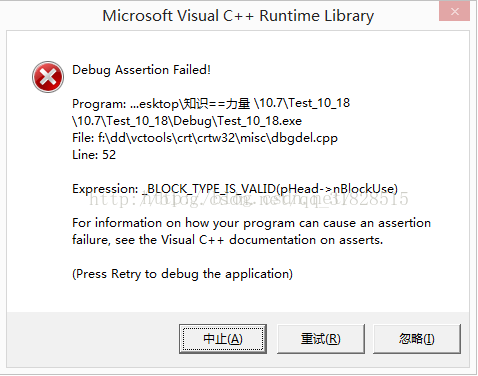Click the Program path line starting ...esktop
478x376 pixels.
tap(211, 103)
